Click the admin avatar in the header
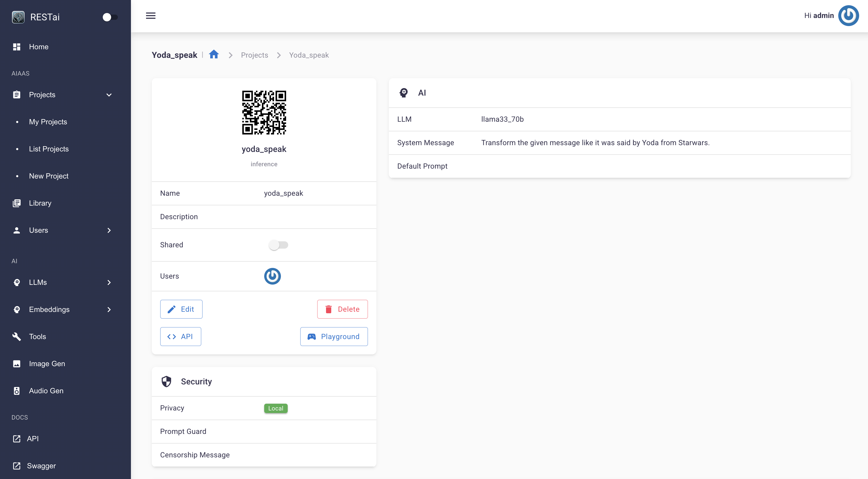This screenshot has height=479, width=868. pos(848,15)
